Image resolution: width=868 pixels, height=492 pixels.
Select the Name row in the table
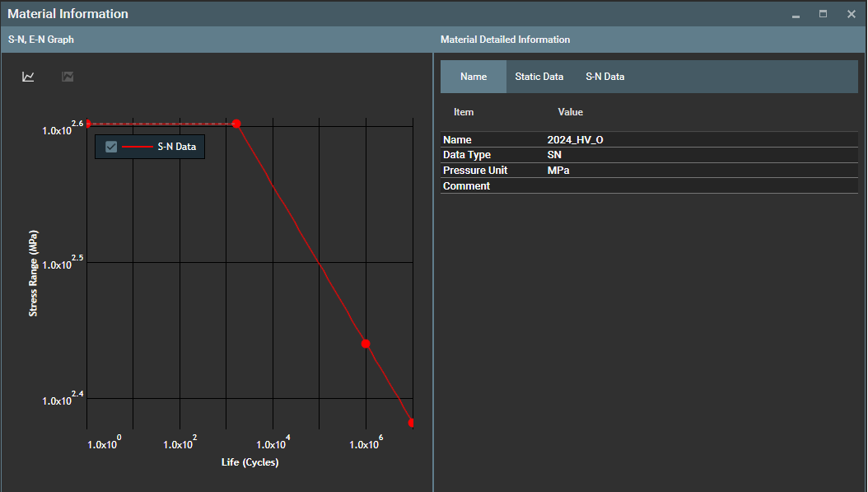457,140
